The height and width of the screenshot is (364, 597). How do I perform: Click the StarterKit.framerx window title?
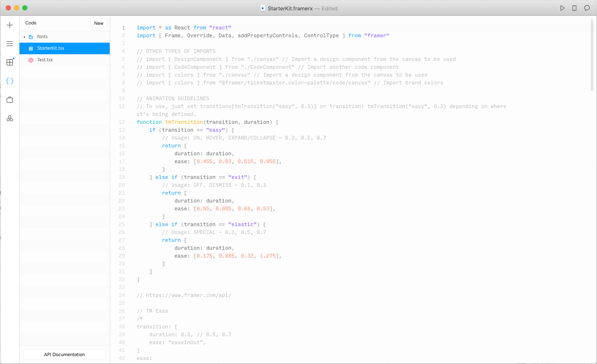[x=290, y=8]
